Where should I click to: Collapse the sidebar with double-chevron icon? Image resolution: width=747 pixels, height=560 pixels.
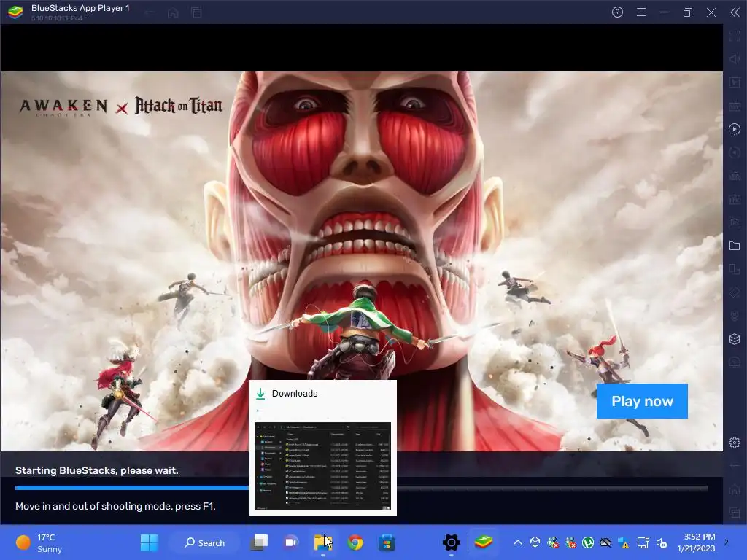coord(735,12)
